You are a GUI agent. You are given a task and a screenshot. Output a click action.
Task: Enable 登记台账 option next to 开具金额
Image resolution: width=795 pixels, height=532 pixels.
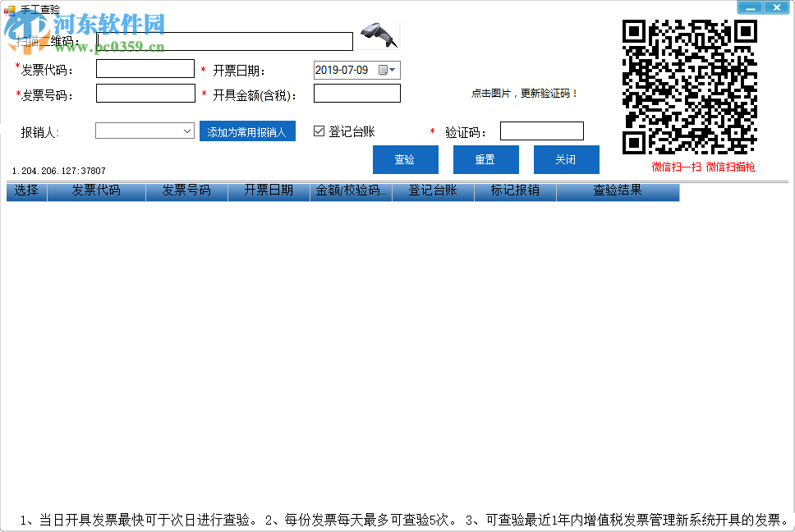point(319,131)
